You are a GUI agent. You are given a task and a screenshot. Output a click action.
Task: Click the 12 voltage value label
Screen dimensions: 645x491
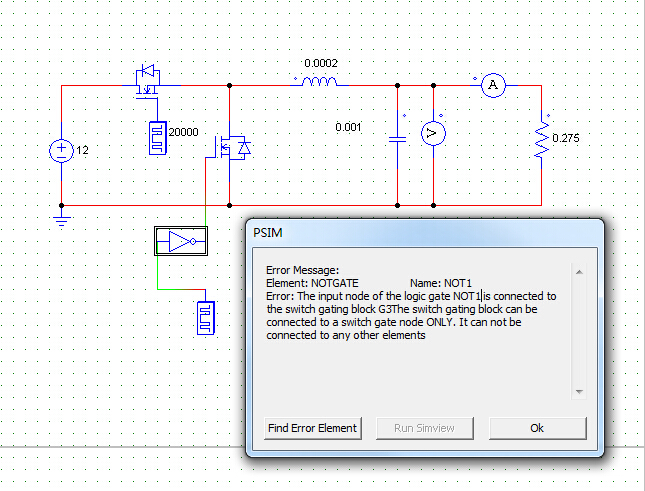(x=82, y=150)
